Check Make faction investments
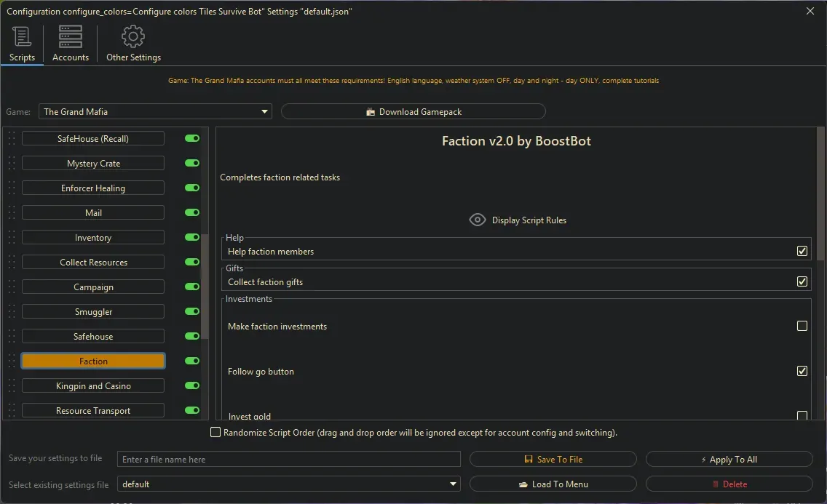This screenshot has height=504, width=827. coord(802,326)
